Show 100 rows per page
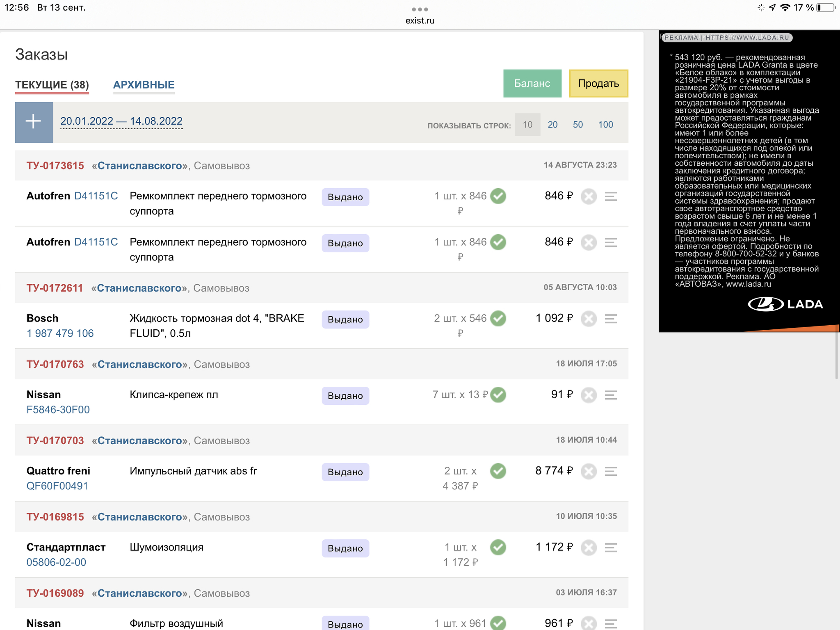 coord(605,125)
